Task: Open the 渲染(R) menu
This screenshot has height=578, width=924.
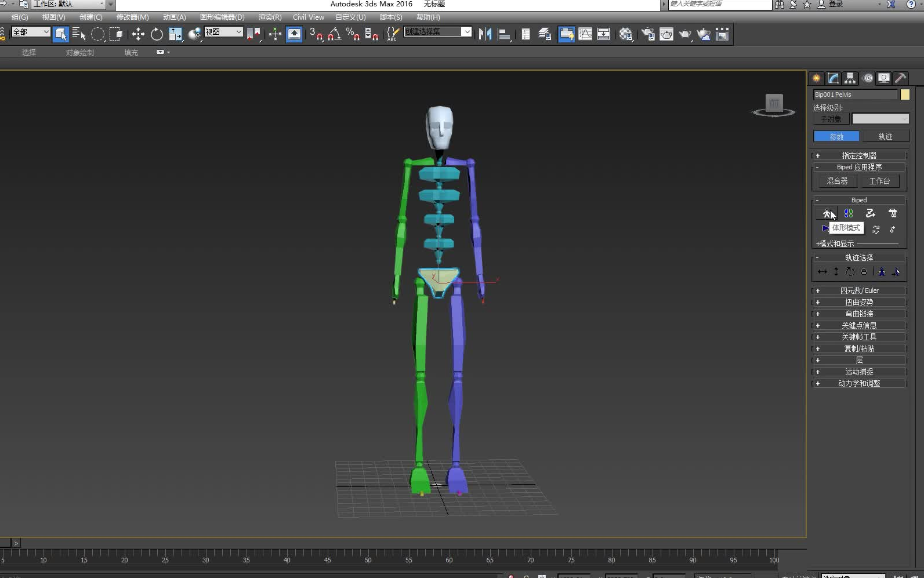Action: point(270,17)
